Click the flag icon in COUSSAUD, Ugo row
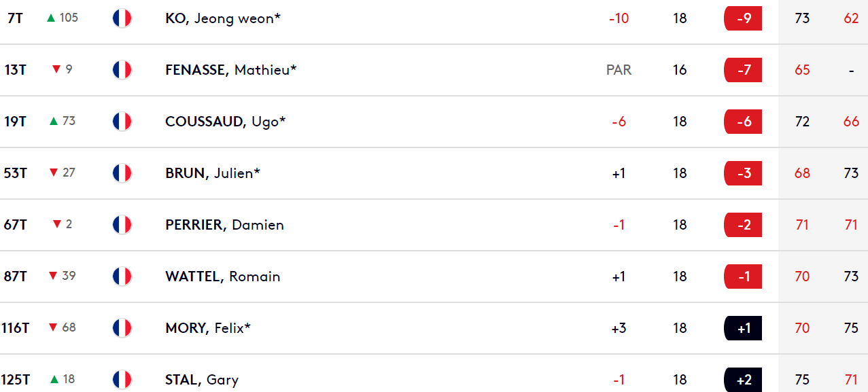The height and width of the screenshot is (392, 868). 122,122
